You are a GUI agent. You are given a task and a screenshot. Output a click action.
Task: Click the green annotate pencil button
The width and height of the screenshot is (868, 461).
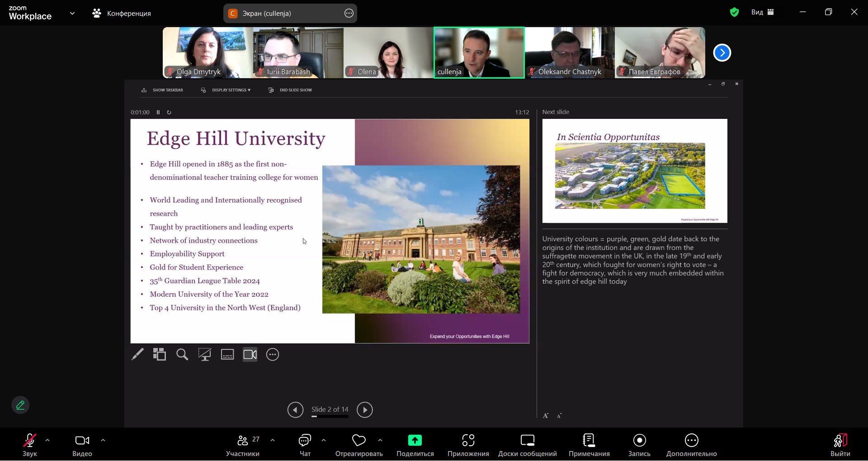(20, 405)
